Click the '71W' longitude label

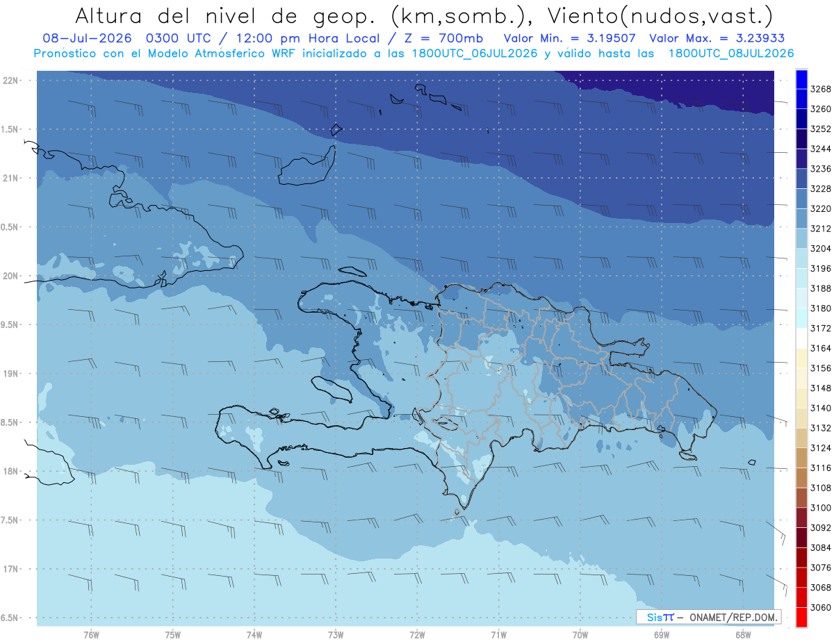498,635
